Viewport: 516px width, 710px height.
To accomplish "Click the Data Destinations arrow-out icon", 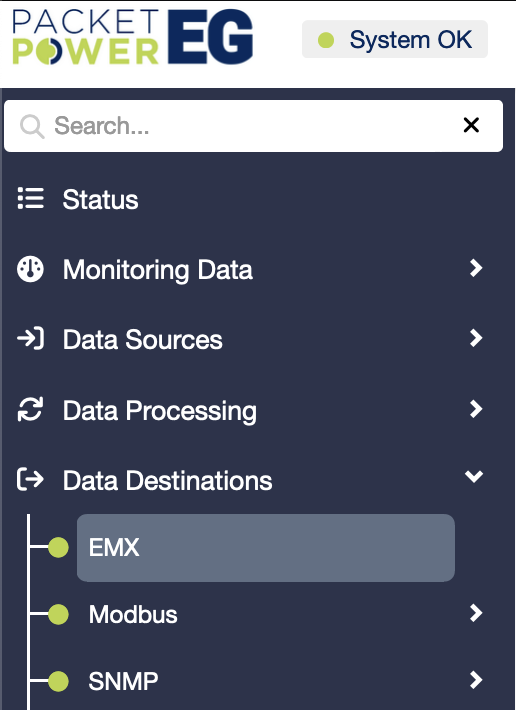I will coord(30,480).
